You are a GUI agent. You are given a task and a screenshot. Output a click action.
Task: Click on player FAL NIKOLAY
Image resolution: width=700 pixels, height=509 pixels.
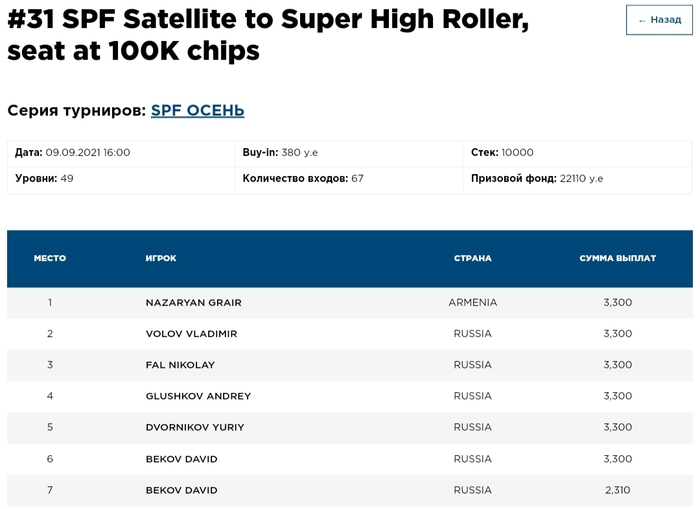[x=180, y=365]
